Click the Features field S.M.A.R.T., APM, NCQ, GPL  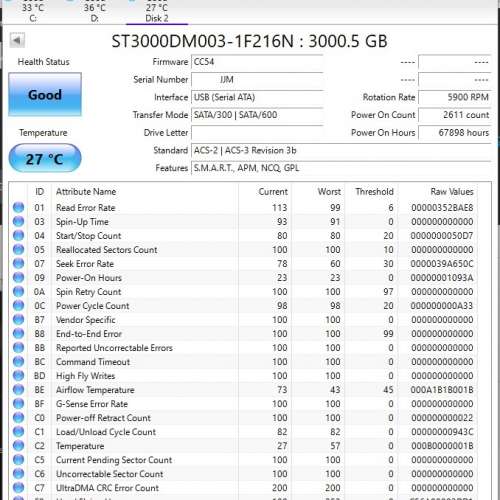point(341,168)
